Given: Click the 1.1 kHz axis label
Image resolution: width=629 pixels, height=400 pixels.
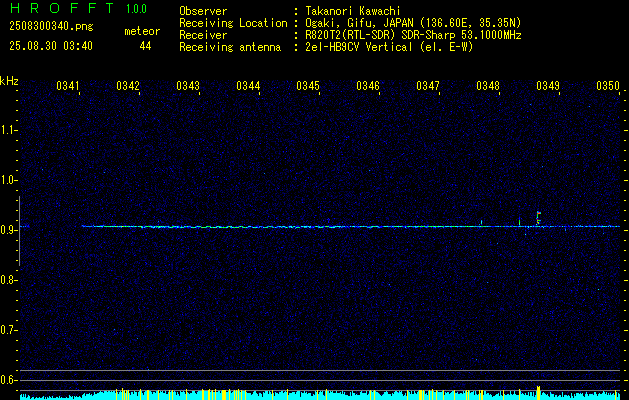Looking at the screenshot, I should (x=9, y=130).
